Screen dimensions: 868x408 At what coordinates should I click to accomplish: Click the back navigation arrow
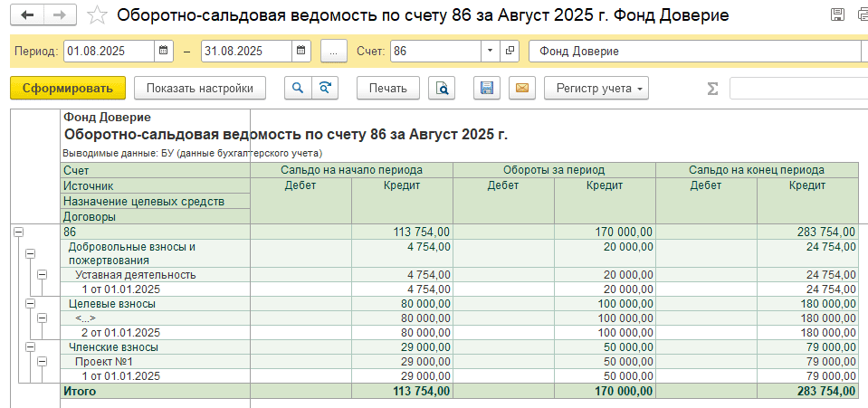pos(28,15)
